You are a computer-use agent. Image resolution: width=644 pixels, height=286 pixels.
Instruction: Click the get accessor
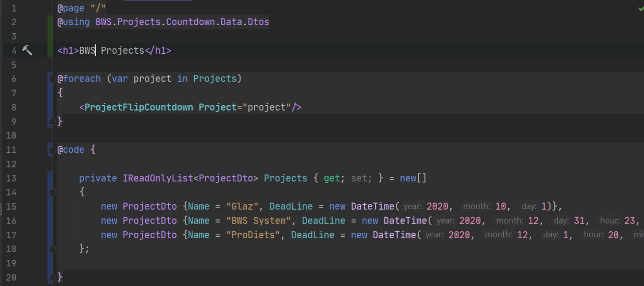(332, 178)
